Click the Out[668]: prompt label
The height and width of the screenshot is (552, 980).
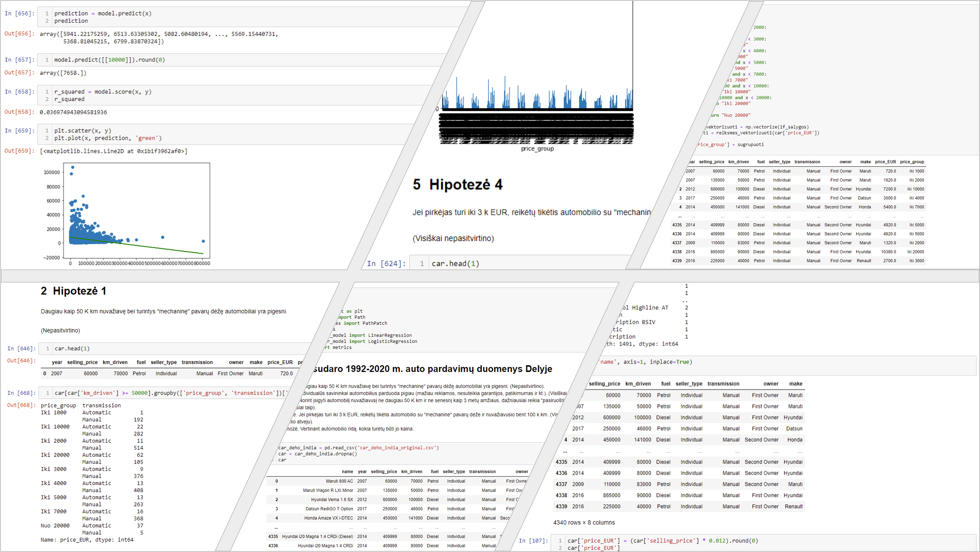pos(21,405)
